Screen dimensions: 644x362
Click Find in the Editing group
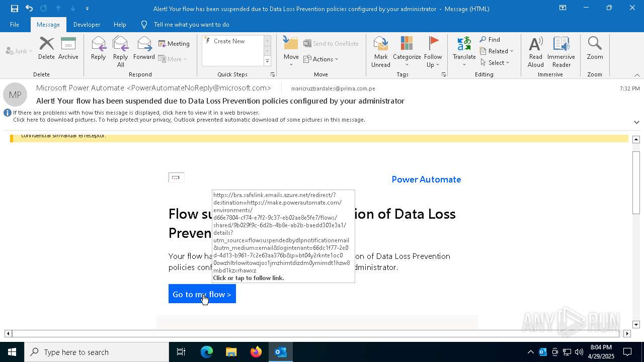tap(490, 40)
